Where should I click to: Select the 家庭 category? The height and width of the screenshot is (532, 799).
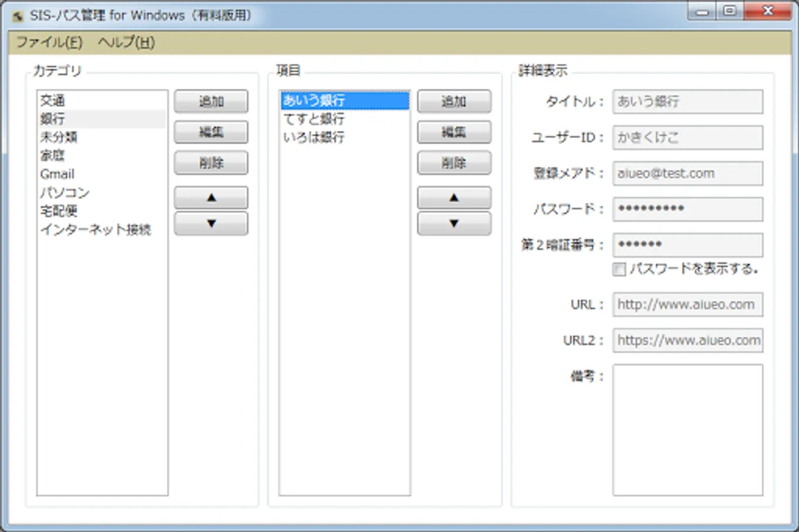point(102,155)
